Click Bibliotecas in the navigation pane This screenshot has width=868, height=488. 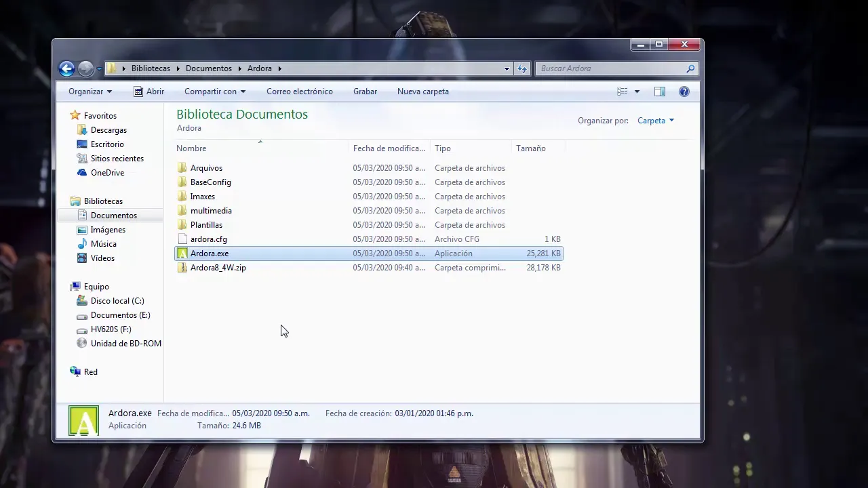tap(103, 201)
